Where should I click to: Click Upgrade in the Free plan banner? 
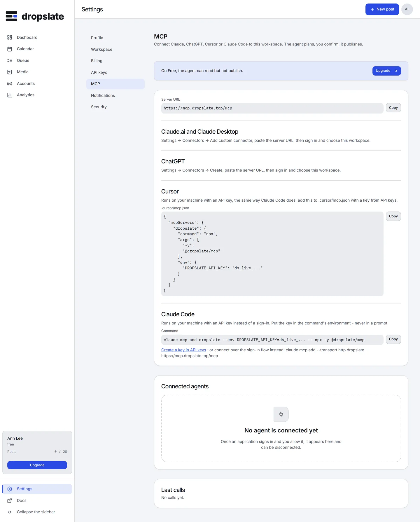(x=386, y=71)
